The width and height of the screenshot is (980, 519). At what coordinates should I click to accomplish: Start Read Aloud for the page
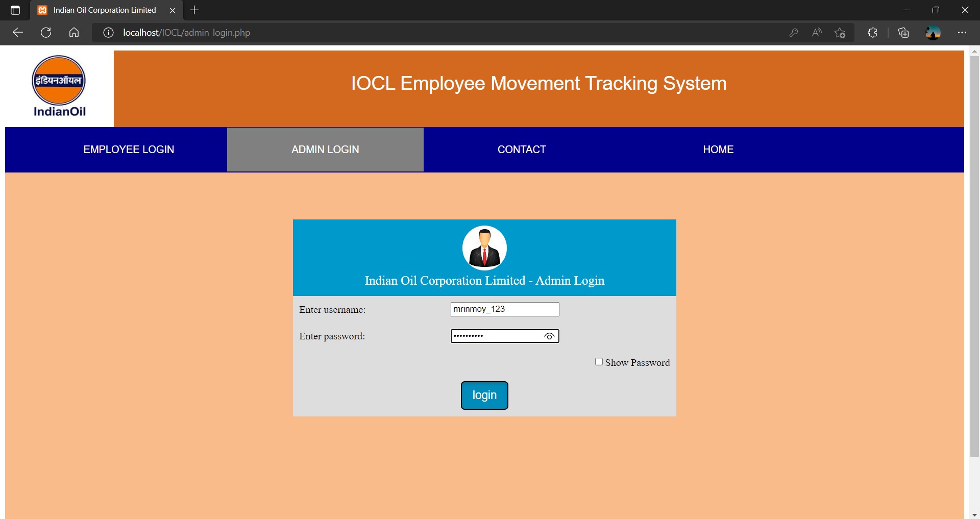[x=816, y=32]
